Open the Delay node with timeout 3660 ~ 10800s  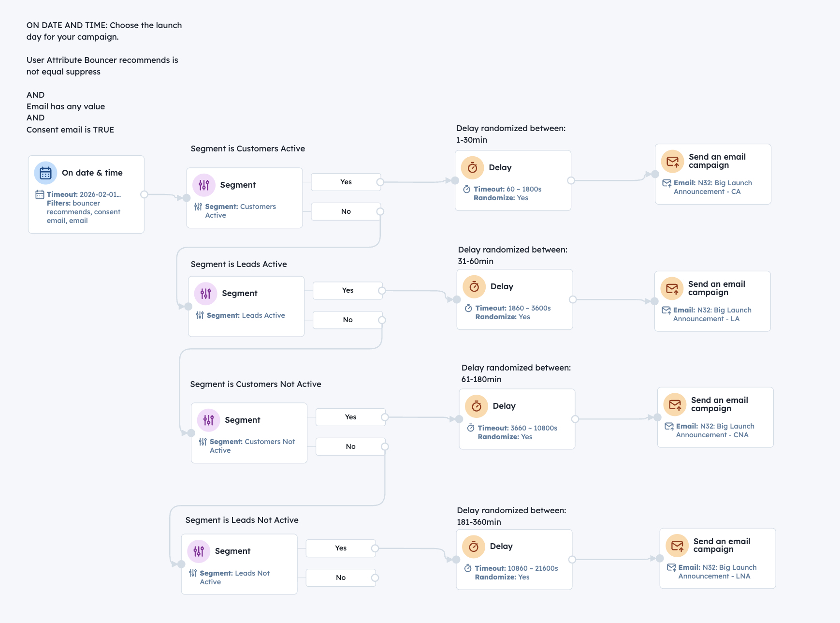tap(517, 419)
